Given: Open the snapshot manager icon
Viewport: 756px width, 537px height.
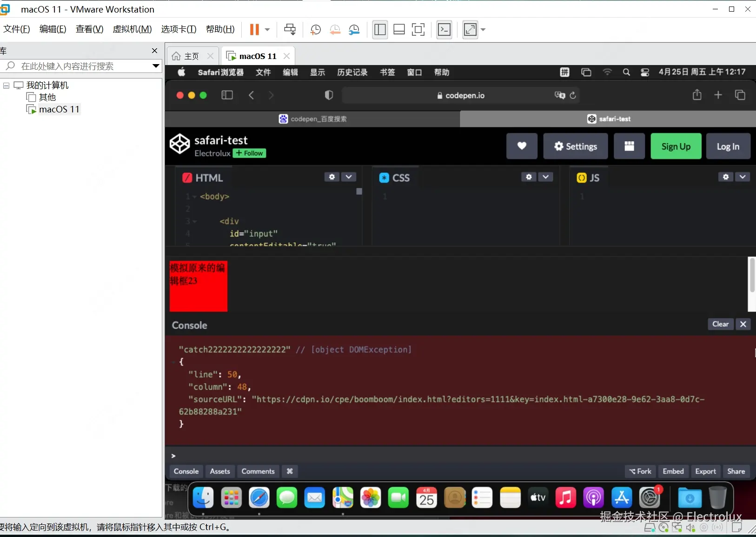Looking at the screenshot, I should click(x=354, y=30).
